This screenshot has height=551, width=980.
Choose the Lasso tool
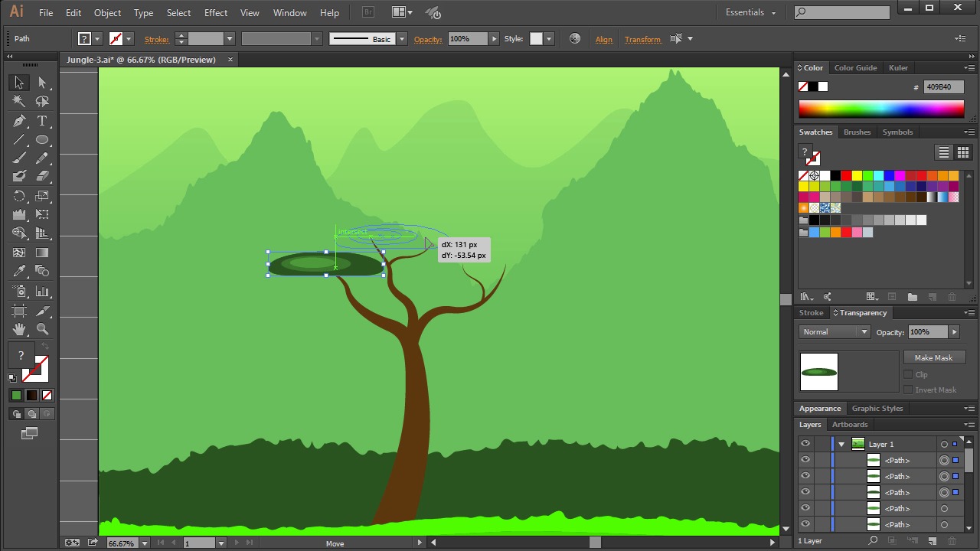(42, 101)
